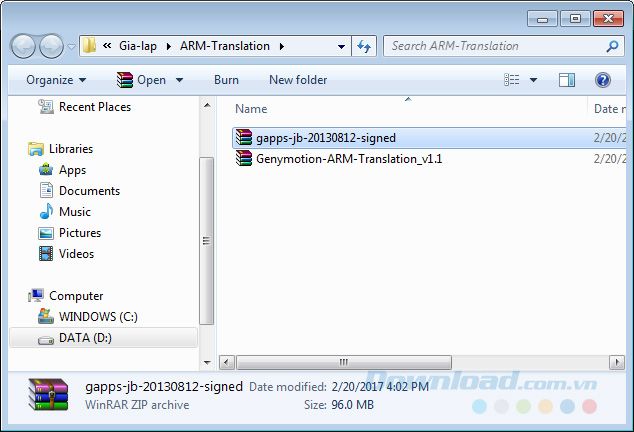Image resolution: width=634 pixels, height=432 pixels.
Task: Expand the arrow after ARM-Translation breadcrumb
Action: pos(282,47)
